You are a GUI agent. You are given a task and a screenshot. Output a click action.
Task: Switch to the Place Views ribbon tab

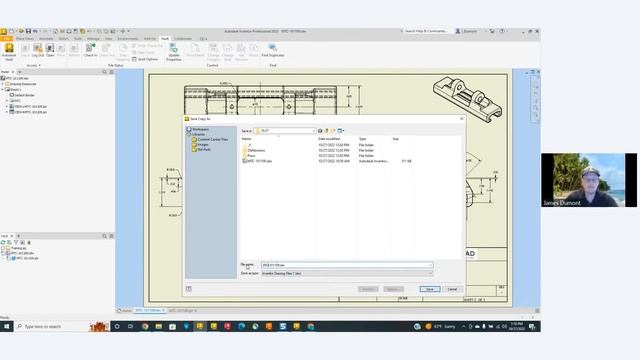(25, 39)
